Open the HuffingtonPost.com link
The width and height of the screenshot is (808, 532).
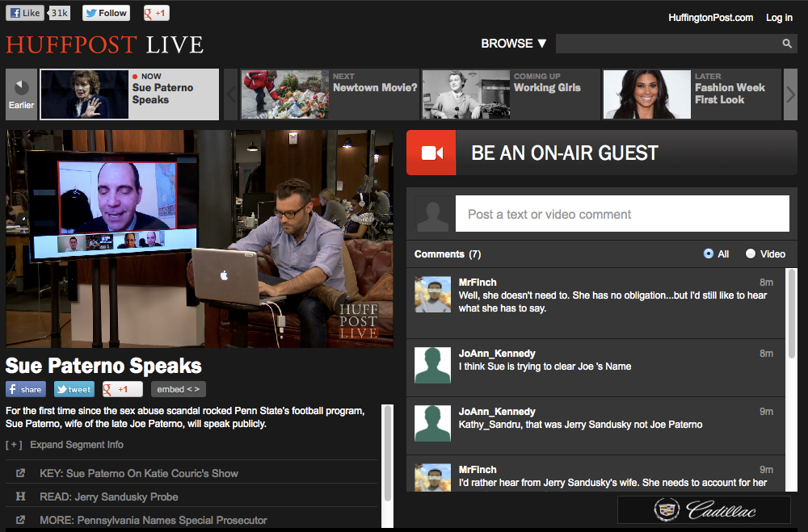click(710, 18)
